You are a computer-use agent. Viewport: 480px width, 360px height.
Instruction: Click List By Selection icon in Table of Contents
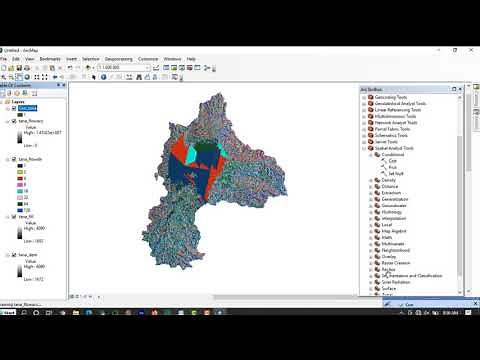coord(25,93)
